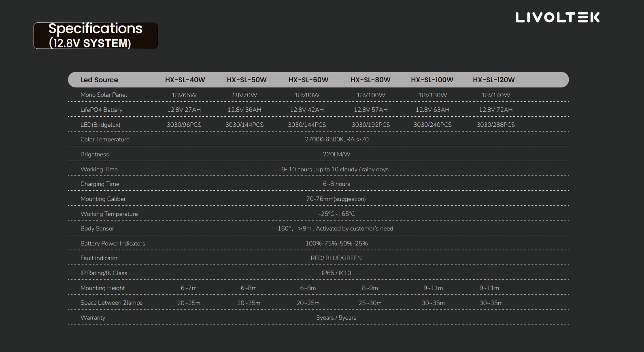The width and height of the screenshot is (644, 352).
Task: Click the 3030/144PCS value under HX-SL-50W
Action: (244, 125)
